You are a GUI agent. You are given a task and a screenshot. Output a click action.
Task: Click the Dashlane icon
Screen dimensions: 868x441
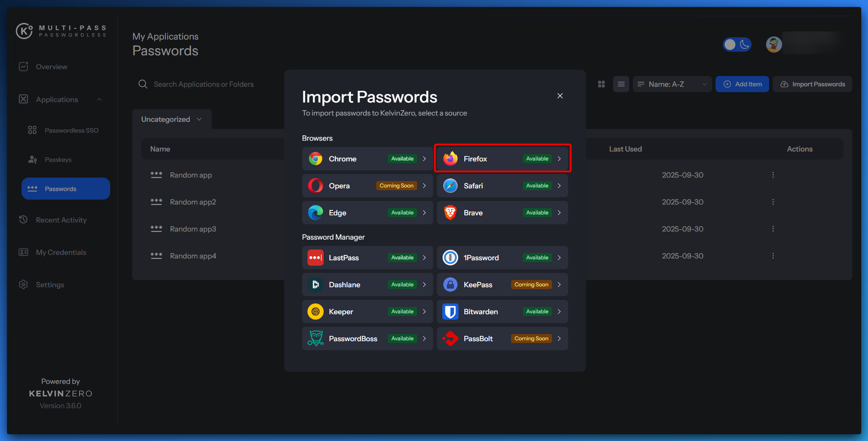point(316,285)
